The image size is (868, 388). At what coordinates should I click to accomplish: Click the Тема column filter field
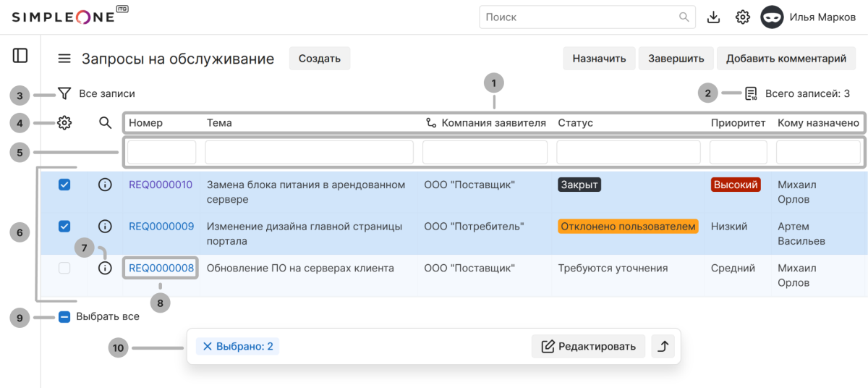309,152
